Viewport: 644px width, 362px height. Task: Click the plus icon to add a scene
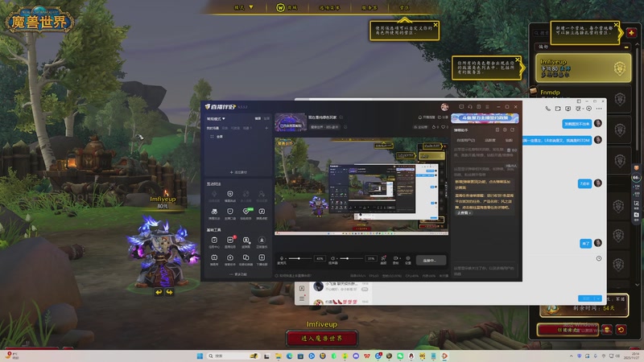tap(266, 128)
